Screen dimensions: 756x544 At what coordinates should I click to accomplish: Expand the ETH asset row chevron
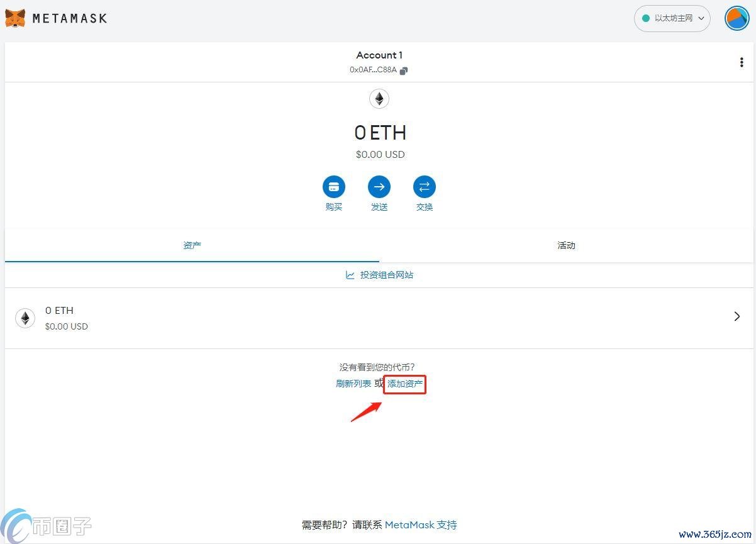click(x=737, y=316)
